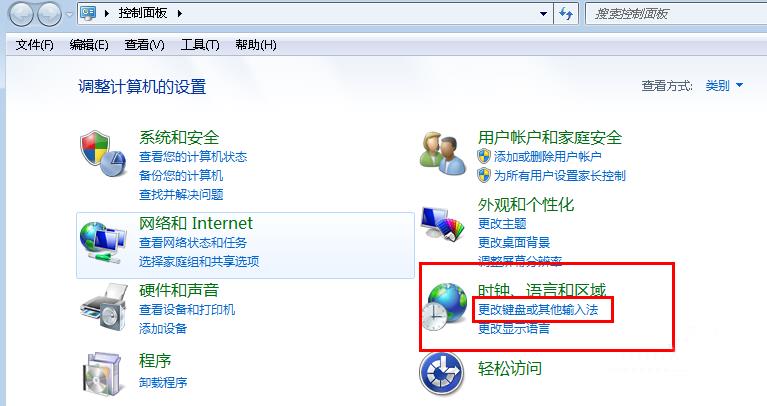
Task: Expand the address bar history dropdown arrow
Action: click(543, 14)
